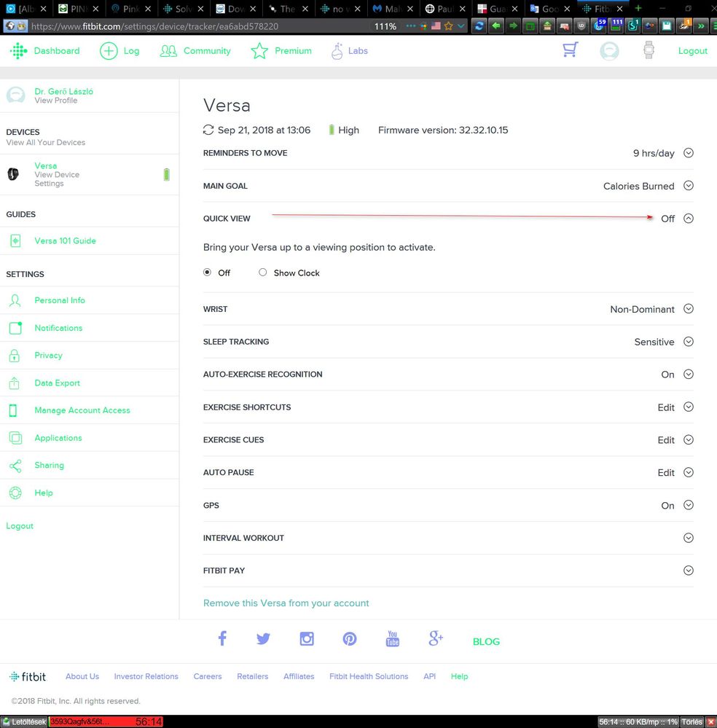The height and width of the screenshot is (728, 717).
Task: Click the URL address bar field
Action: click(x=200, y=26)
